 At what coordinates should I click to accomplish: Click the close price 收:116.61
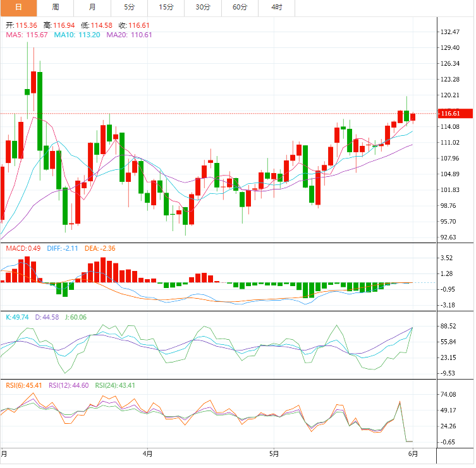point(134,25)
